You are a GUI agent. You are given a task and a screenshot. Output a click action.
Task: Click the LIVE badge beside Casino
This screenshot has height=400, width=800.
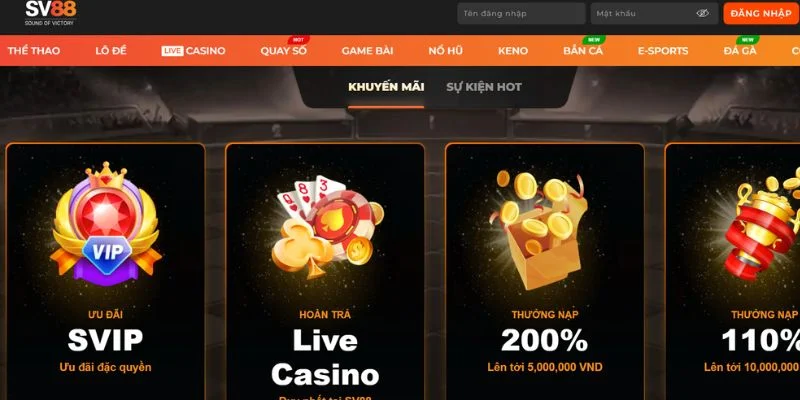pyautogui.click(x=172, y=51)
